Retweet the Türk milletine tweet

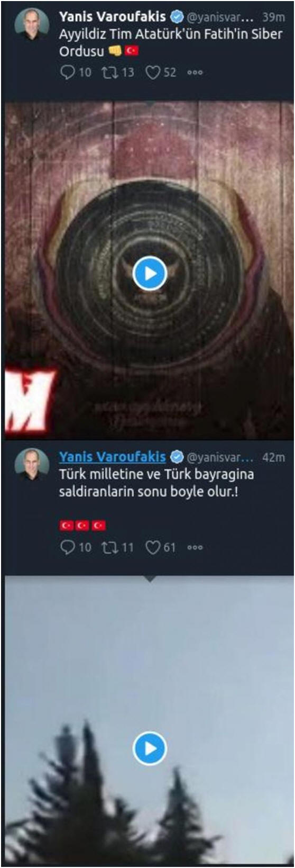tap(110, 547)
